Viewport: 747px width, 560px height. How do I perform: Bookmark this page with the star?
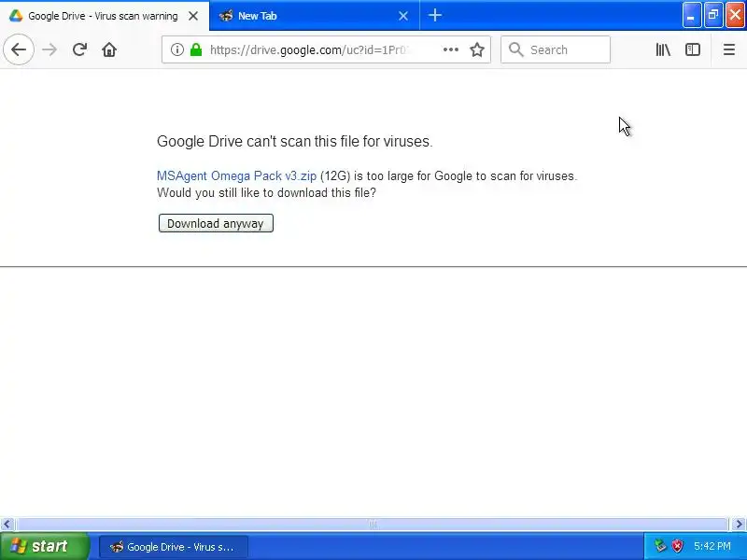click(x=477, y=49)
